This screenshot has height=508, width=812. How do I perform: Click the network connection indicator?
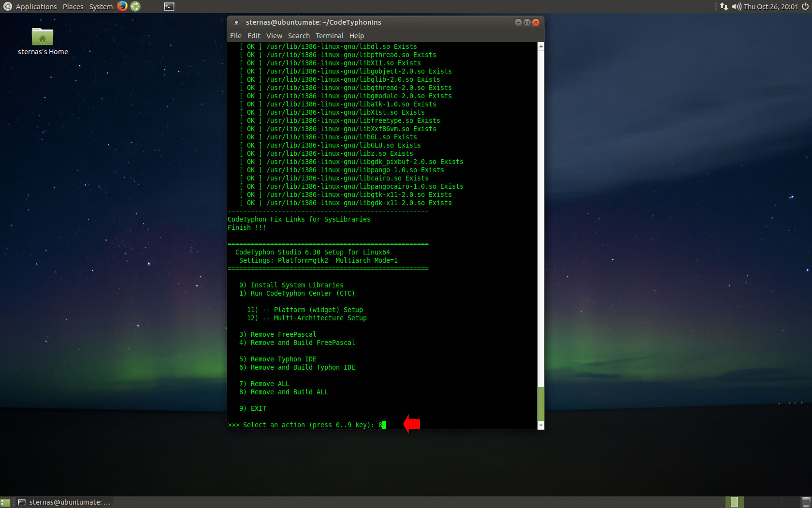pyautogui.click(x=724, y=6)
